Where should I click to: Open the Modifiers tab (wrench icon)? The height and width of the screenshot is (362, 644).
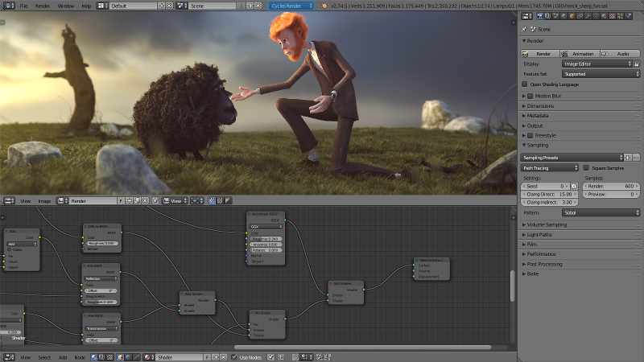pyautogui.click(x=588, y=16)
